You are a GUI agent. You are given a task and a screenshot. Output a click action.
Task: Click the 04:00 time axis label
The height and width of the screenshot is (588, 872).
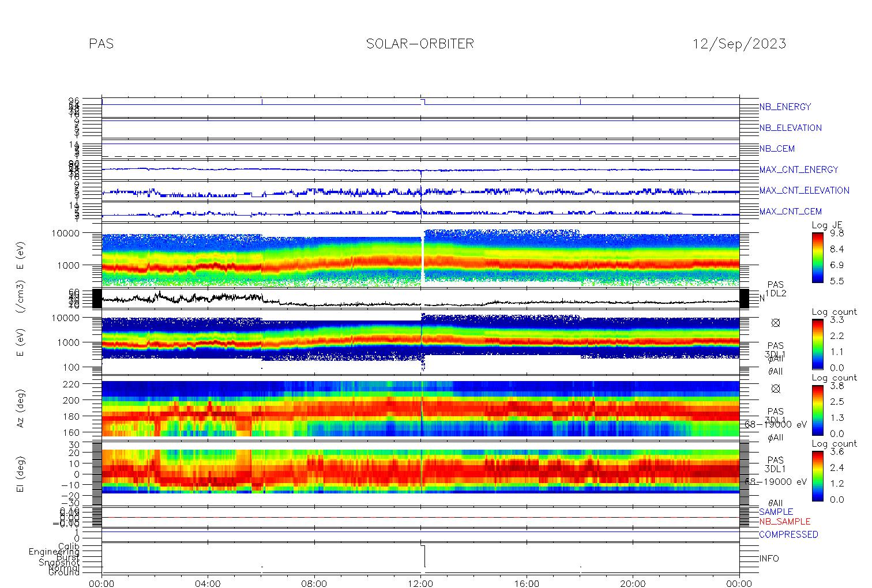click(208, 583)
